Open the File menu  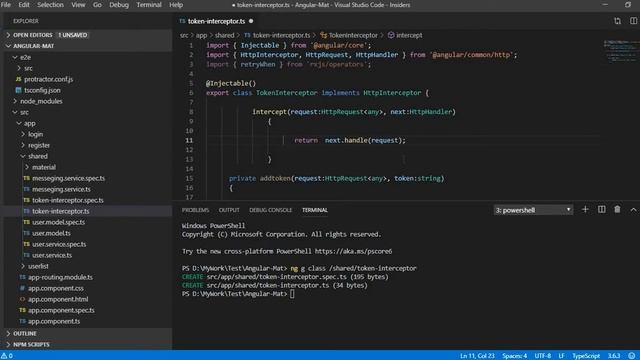(6, 5)
